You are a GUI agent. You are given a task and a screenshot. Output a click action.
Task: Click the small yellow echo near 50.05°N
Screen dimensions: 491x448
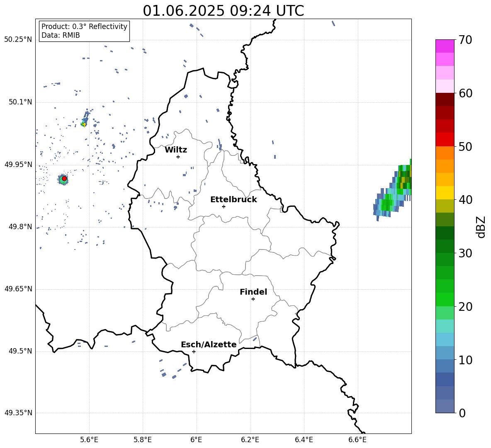[x=83, y=124]
